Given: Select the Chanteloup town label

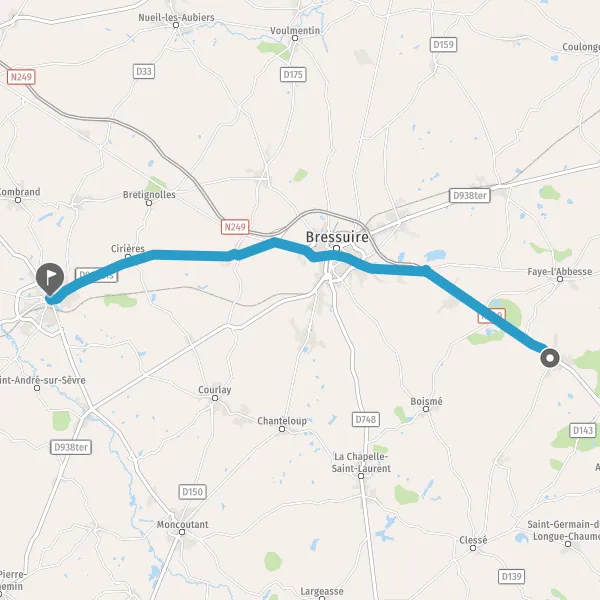Looking at the screenshot, I should point(282,421).
